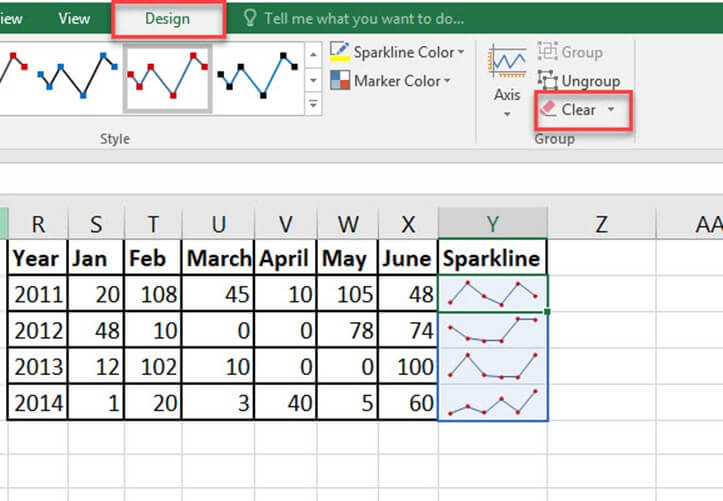Click the Group sparklines icon

(x=547, y=52)
